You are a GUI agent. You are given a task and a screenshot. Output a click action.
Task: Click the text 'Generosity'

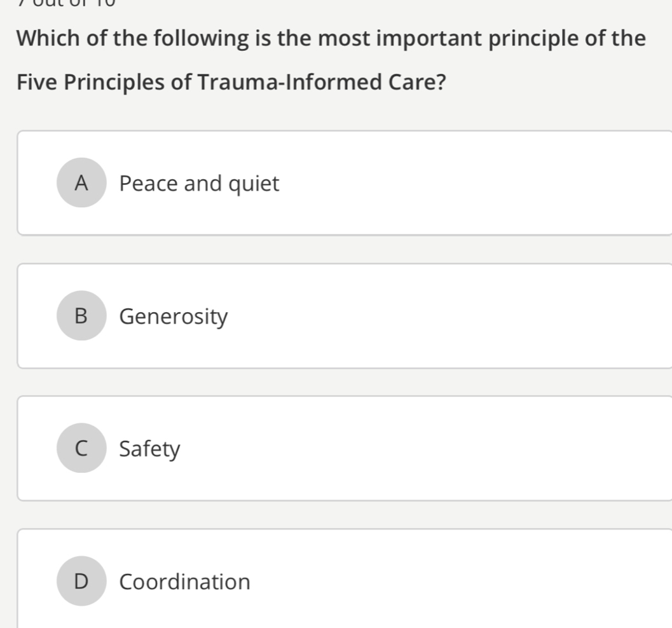[x=174, y=317]
